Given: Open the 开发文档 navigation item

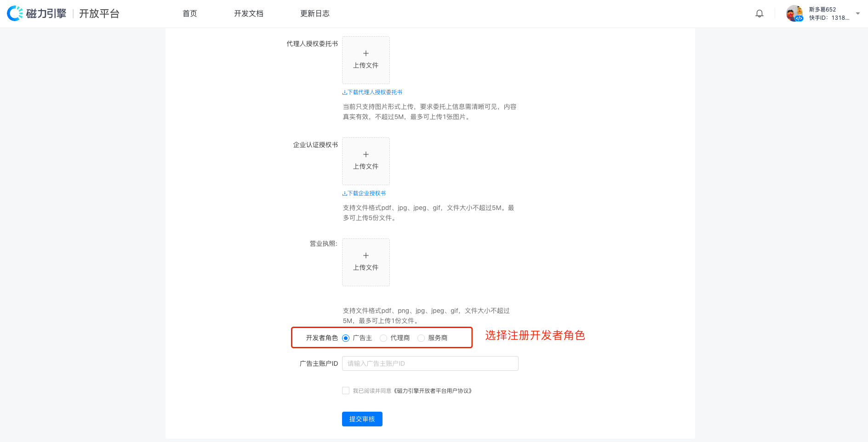Looking at the screenshot, I should tap(249, 13).
